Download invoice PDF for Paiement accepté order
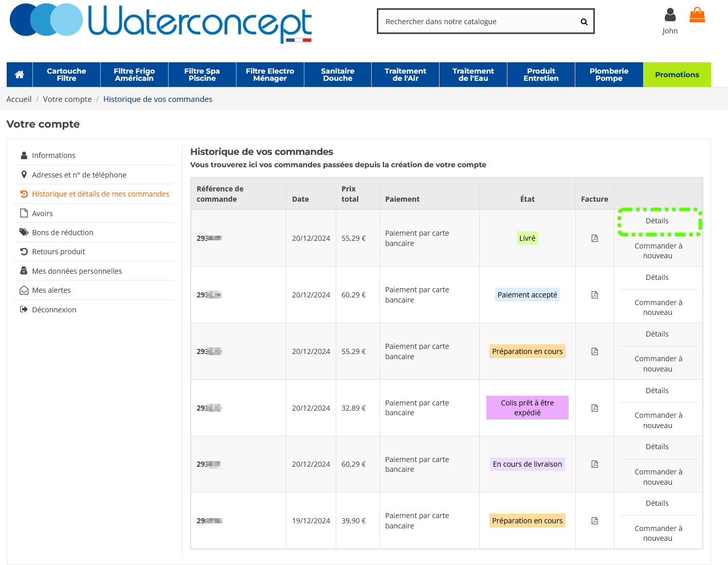Viewport: 728px width, 565px height. (594, 295)
